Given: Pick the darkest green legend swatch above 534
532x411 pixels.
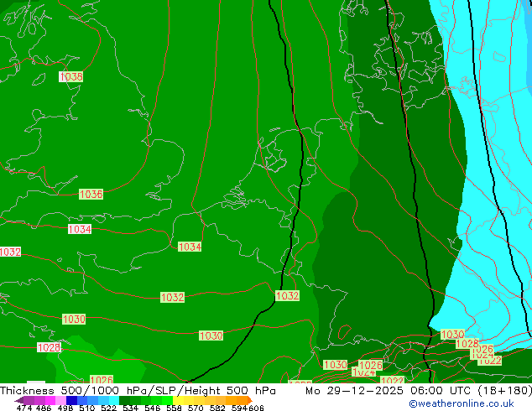Looking at the screenshot, I should point(124,400).
